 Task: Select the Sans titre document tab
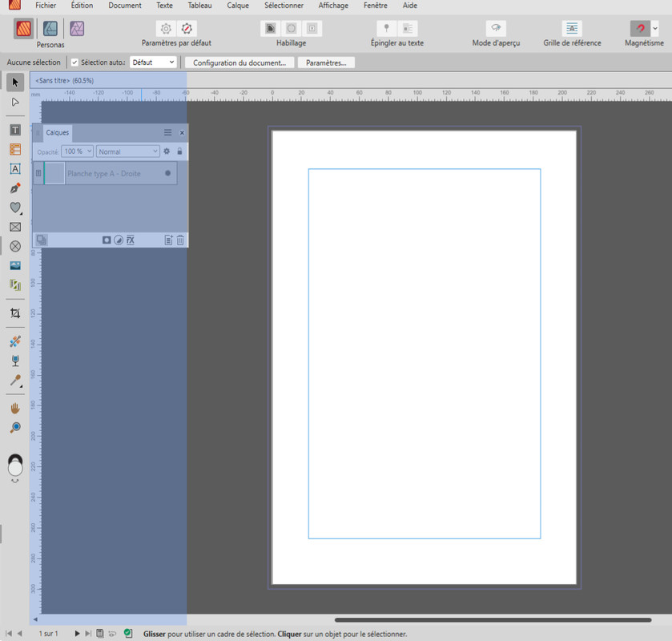click(64, 81)
